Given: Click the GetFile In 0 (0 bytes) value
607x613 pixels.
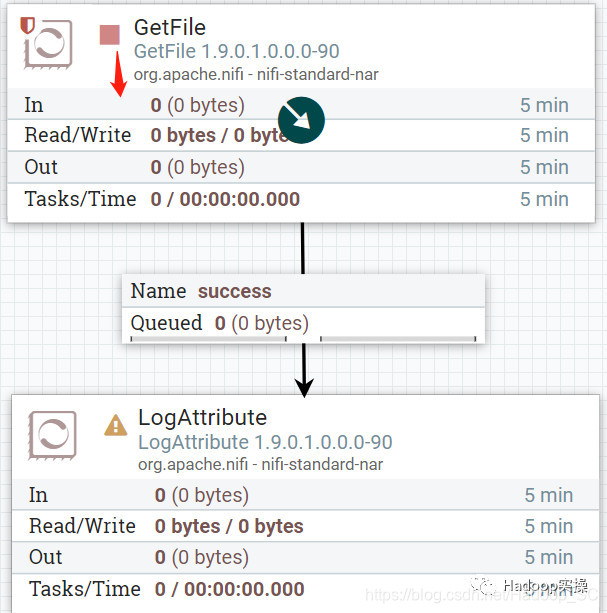Looking at the screenshot, I should (x=198, y=105).
